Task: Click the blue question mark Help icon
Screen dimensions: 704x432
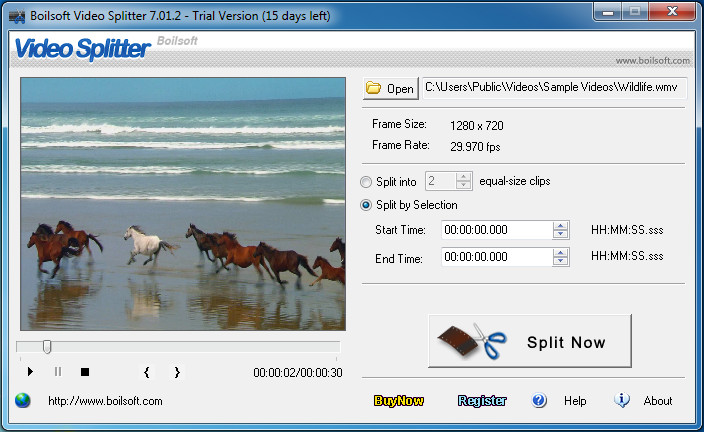Action: tap(540, 401)
